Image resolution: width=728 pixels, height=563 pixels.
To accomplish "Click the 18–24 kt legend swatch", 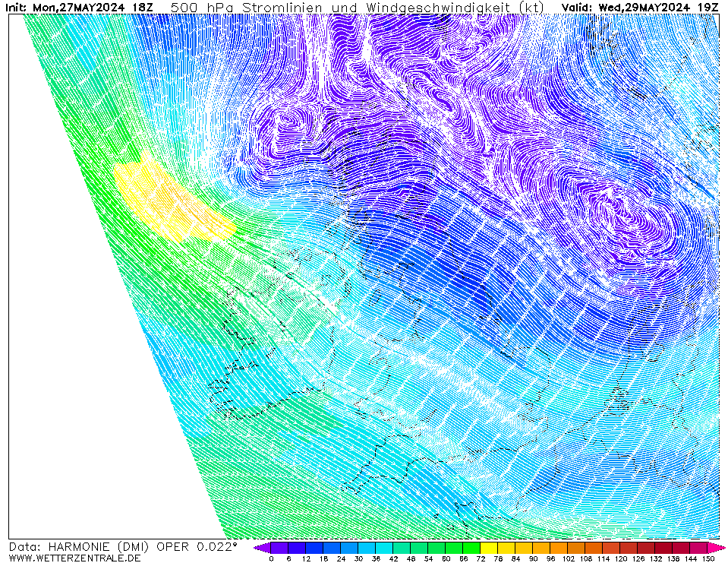I will coord(332,548).
